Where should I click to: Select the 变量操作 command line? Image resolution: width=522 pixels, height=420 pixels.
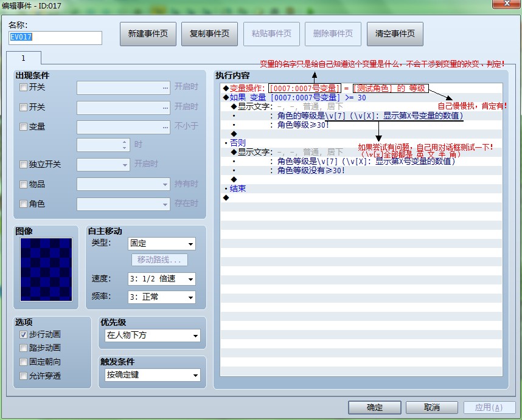361,89
